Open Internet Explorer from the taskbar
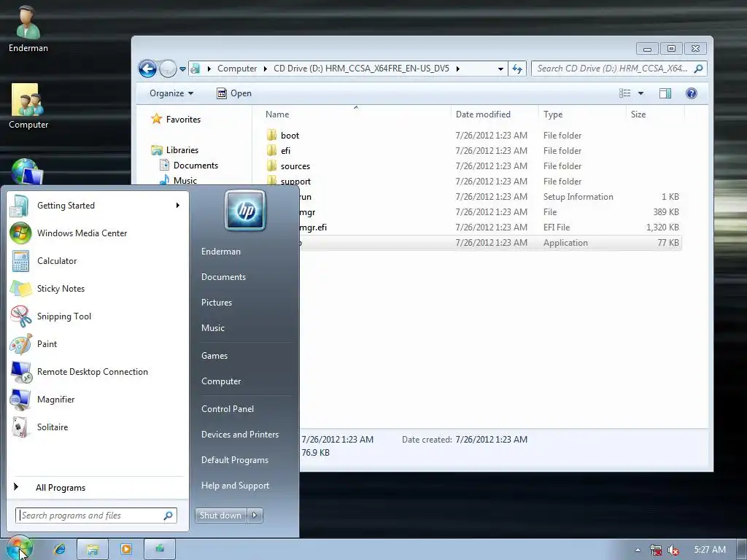The image size is (747, 560). pyautogui.click(x=60, y=549)
